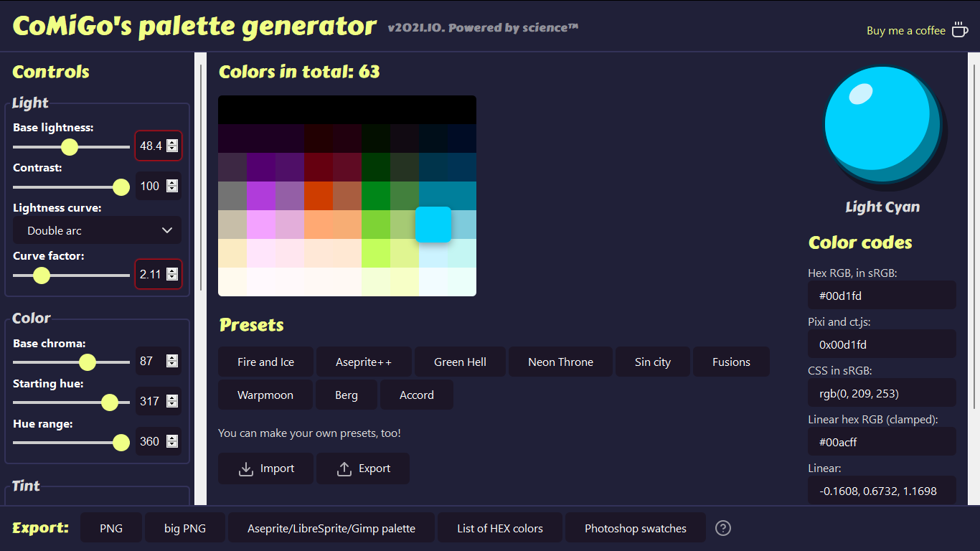Select the pure green palette swatch
Viewport: 980px width, 551px height.
(376, 195)
